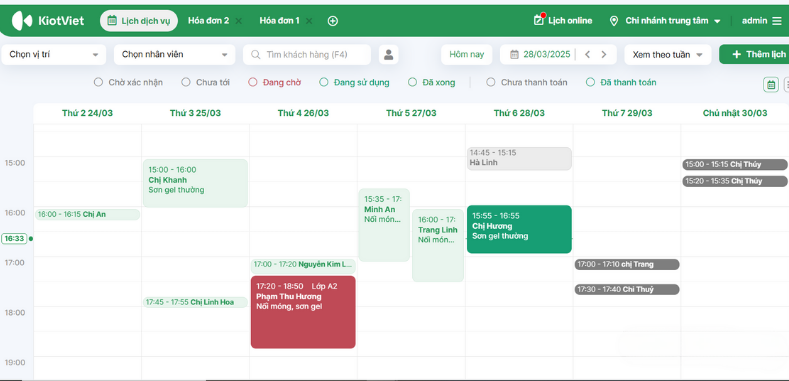Open the Lịch online notifications icon
This screenshot has width=789, height=381.
click(539, 20)
